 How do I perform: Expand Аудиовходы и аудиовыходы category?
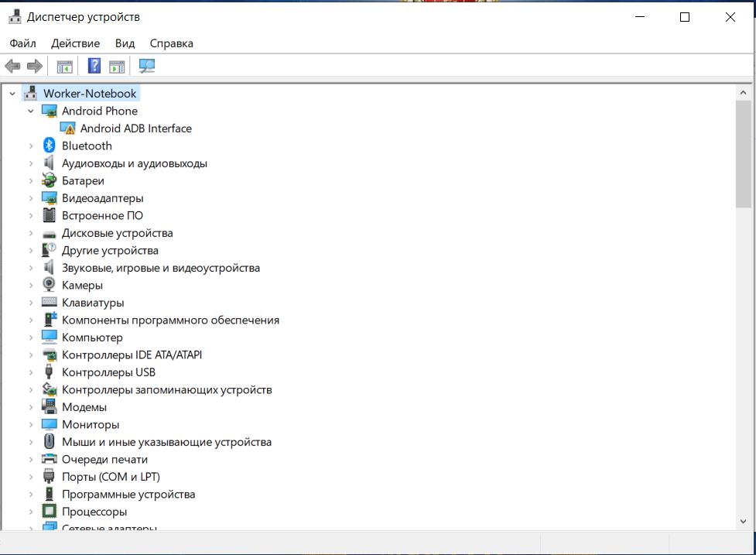(x=31, y=163)
